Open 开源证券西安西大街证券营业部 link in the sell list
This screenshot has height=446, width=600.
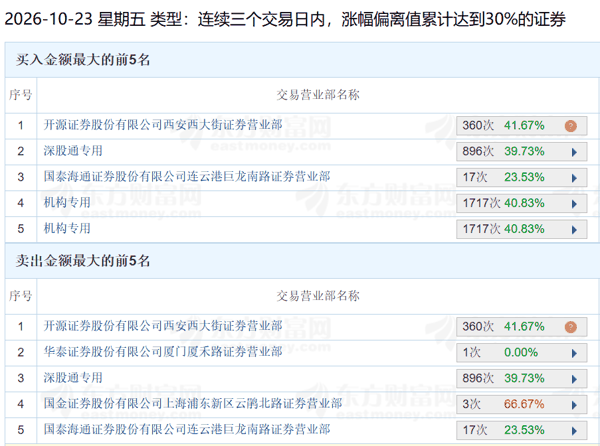163,326
